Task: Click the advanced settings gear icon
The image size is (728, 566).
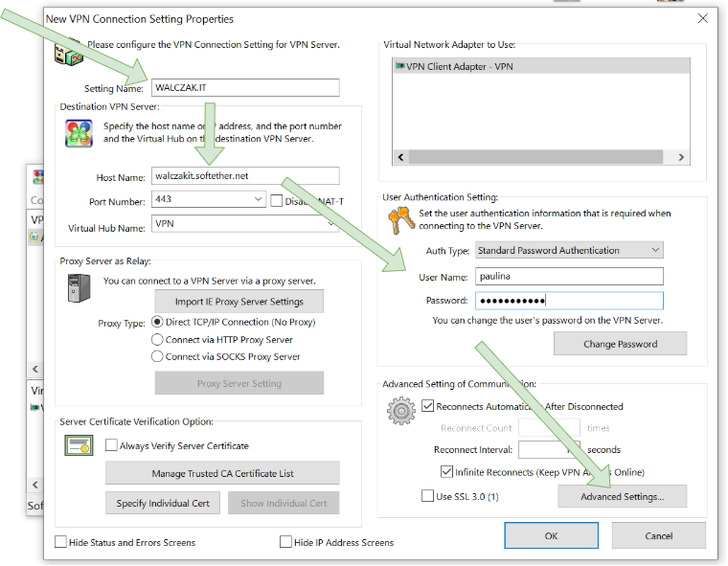Action: pos(401,411)
